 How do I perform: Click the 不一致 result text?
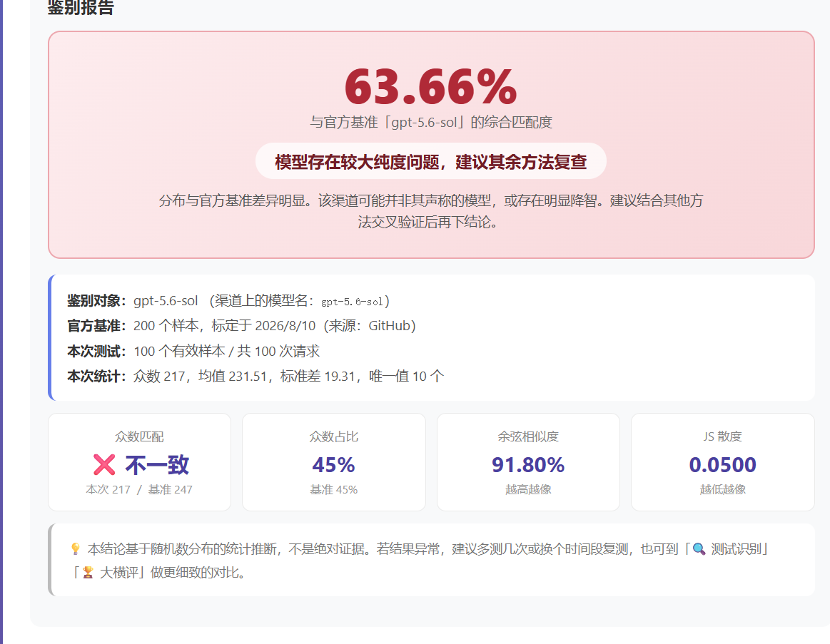tap(157, 464)
